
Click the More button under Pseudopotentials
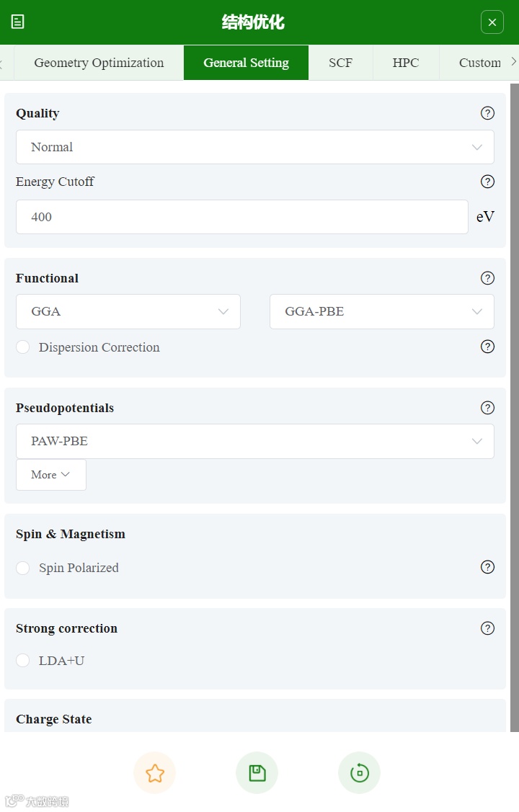coord(50,475)
